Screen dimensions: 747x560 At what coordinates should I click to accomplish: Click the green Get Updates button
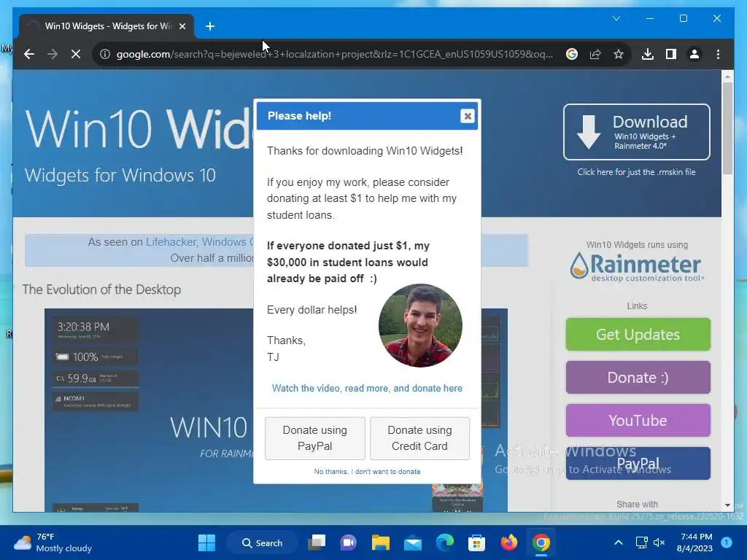638,334
